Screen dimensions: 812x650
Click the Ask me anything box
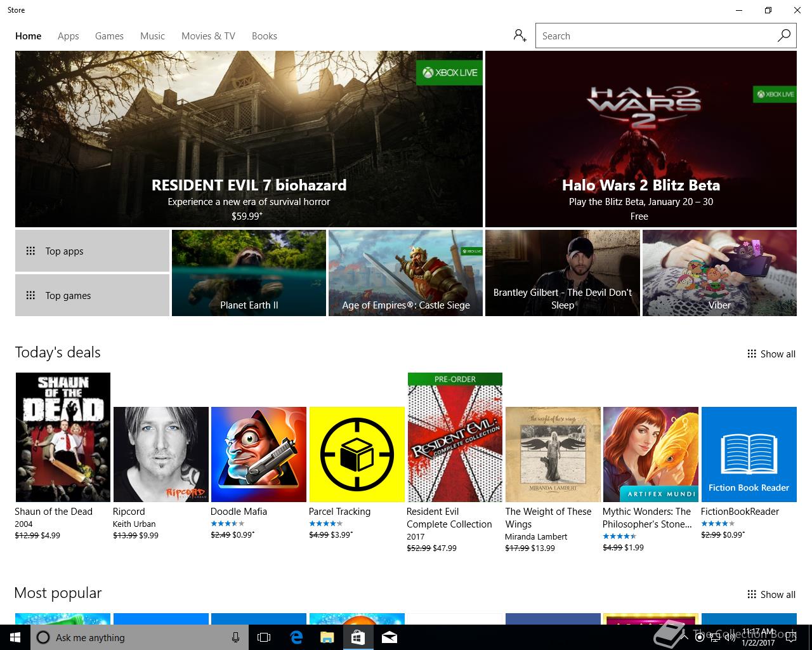click(139, 637)
